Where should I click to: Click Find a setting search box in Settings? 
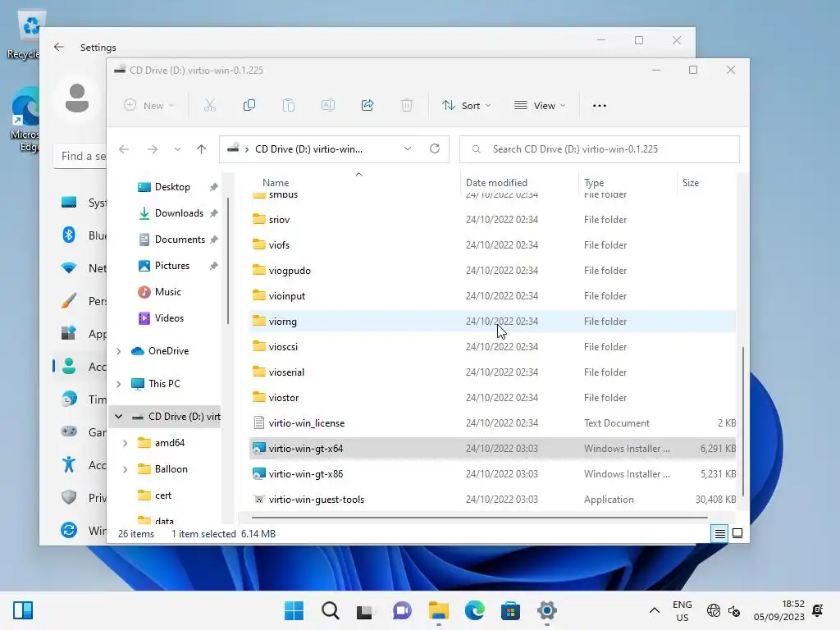click(x=80, y=156)
